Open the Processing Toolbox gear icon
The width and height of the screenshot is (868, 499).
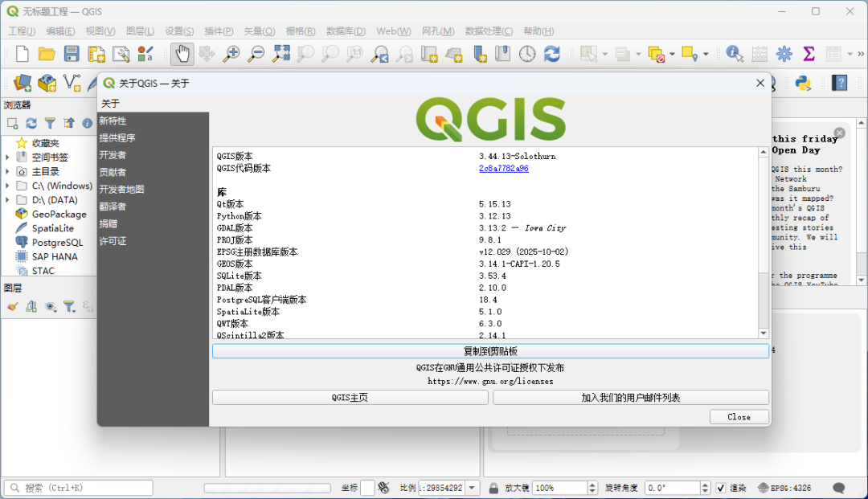(x=784, y=54)
